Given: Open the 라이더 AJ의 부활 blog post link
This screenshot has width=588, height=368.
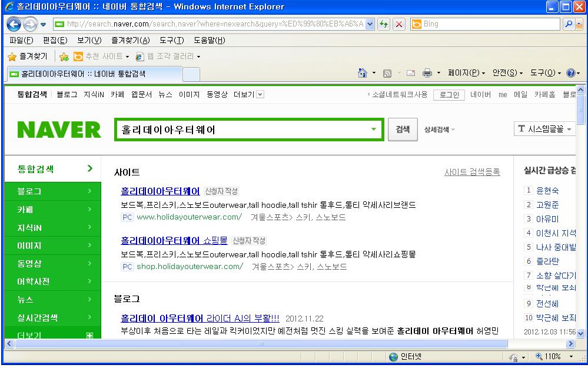Looking at the screenshot, I should pos(200,318).
